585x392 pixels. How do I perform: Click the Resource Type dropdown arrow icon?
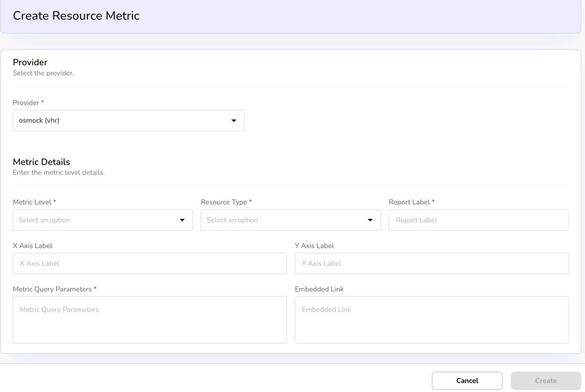[370, 220]
